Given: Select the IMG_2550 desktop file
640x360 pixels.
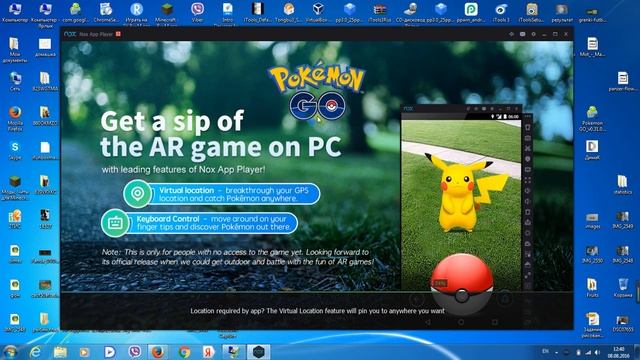Looking at the screenshot, I should click(592, 254).
